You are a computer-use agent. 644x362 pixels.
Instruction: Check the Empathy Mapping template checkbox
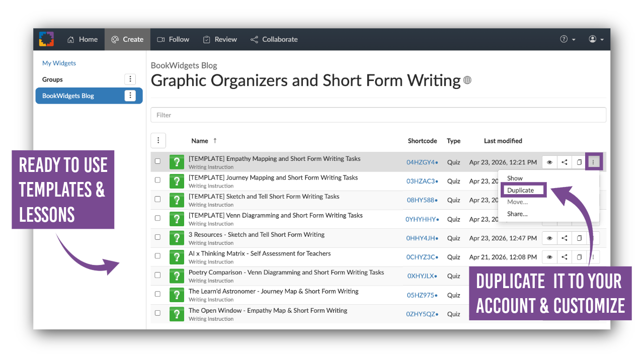pyautogui.click(x=157, y=161)
